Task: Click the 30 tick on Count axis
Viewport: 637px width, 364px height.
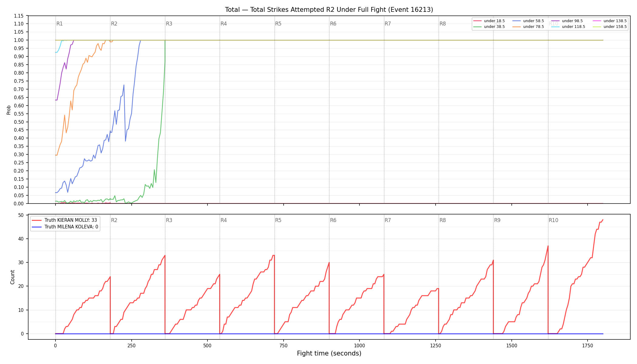Action: point(21,262)
